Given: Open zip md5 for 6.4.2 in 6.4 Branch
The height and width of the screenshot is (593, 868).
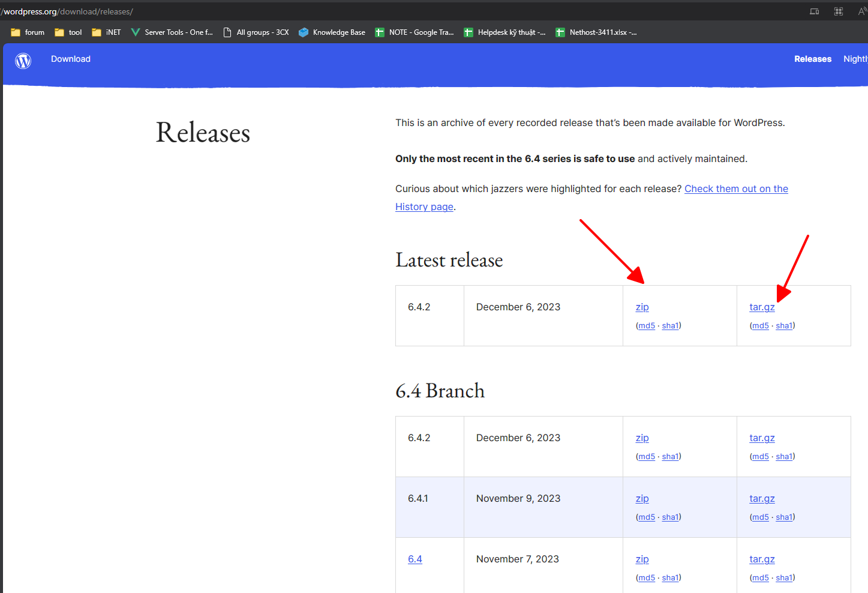Looking at the screenshot, I should click(647, 457).
